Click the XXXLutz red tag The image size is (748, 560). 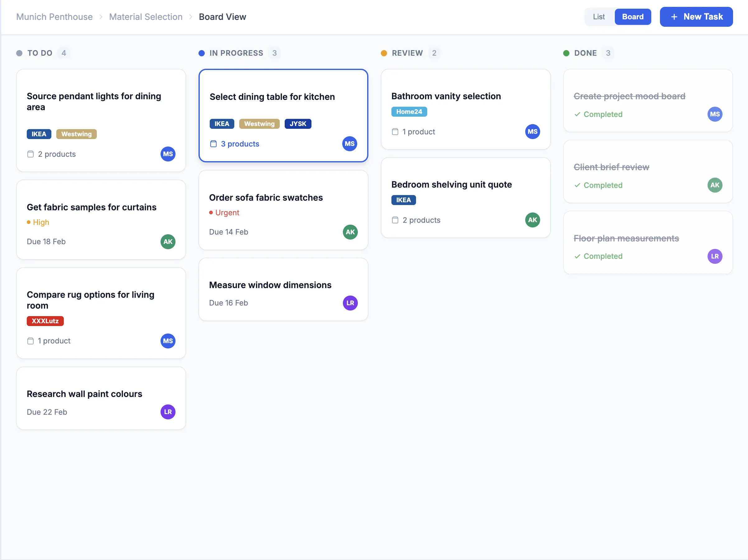tap(45, 321)
